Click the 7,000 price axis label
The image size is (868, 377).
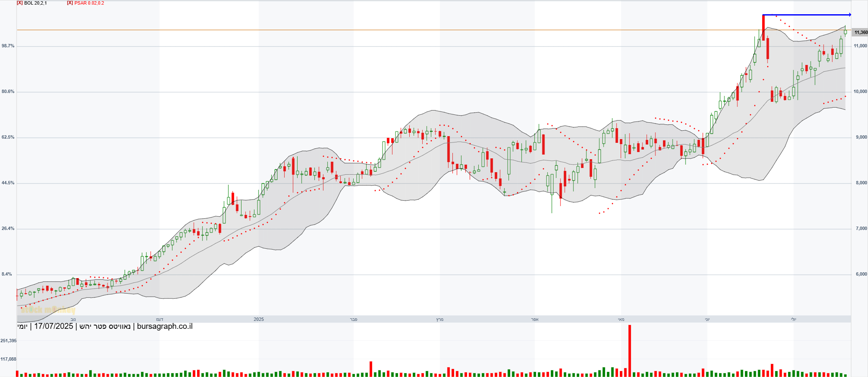(861, 228)
